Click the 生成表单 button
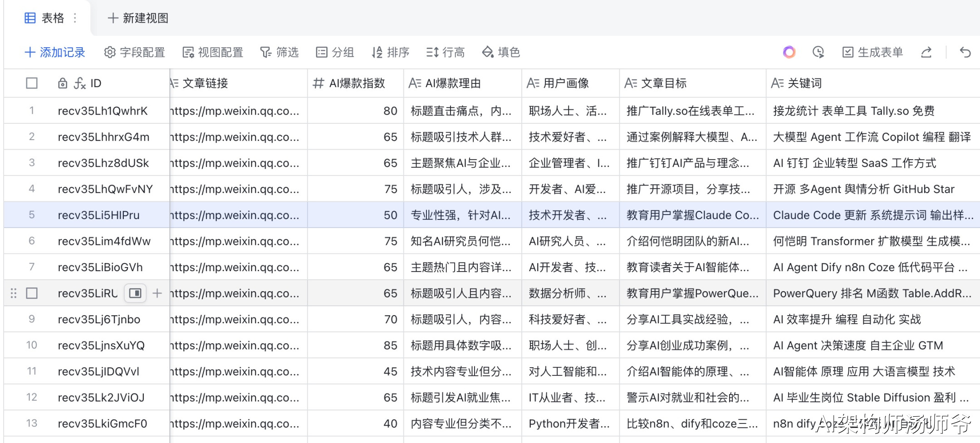The width and height of the screenshot is (980, 443). [x=872, y=52]
